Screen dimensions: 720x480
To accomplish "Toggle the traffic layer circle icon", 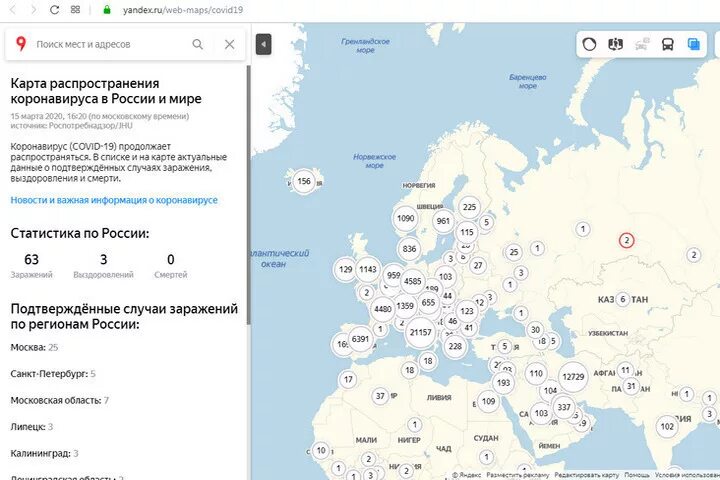I will [x=589, y=44].
